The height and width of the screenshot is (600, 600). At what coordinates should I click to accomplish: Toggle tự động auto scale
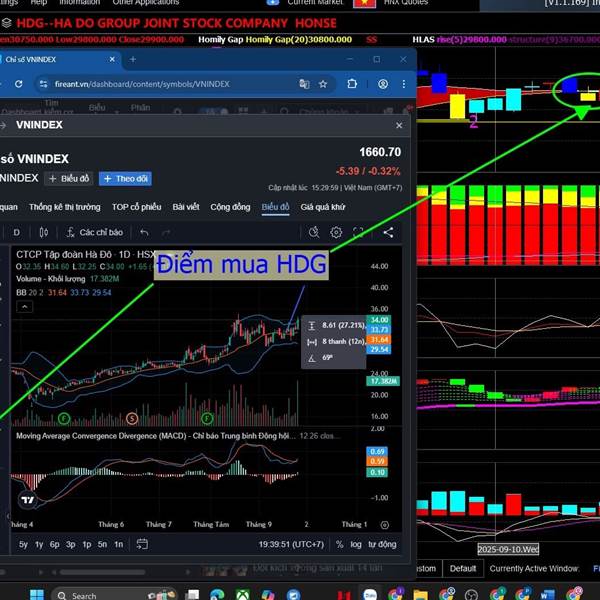382,544
